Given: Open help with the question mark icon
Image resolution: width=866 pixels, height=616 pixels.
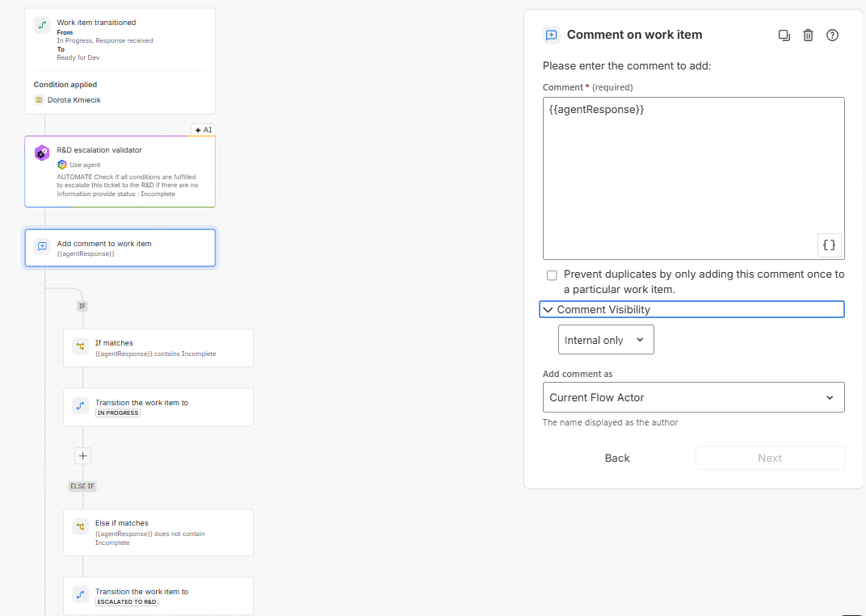Looking at the screenshot, I should click(832, 36).
